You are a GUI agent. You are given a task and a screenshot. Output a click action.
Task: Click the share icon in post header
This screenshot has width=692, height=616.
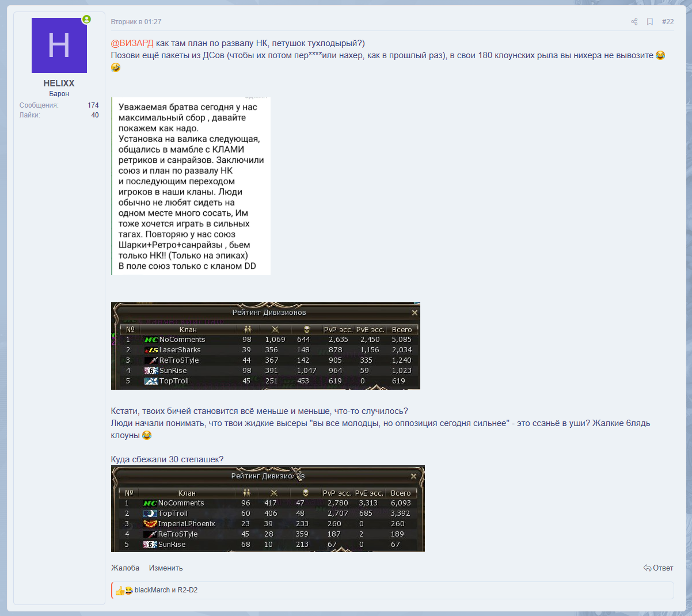pyautogui.click(x=634, y=22)
